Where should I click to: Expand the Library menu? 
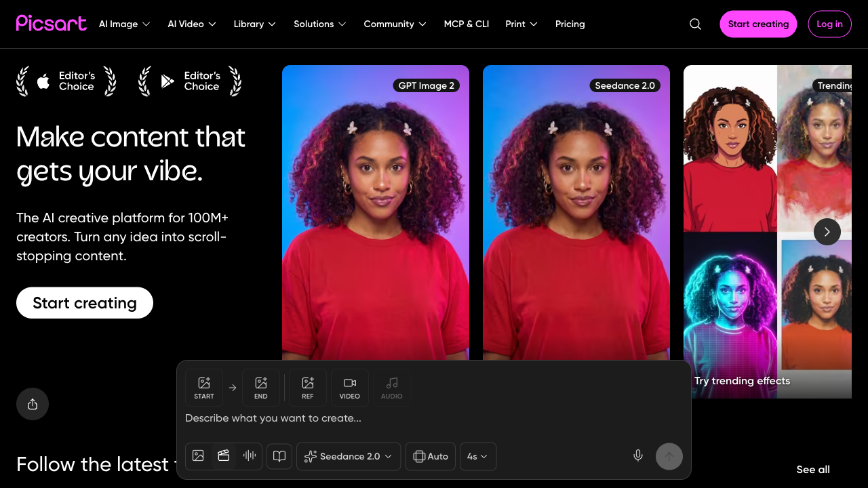[x=254, y=24]
